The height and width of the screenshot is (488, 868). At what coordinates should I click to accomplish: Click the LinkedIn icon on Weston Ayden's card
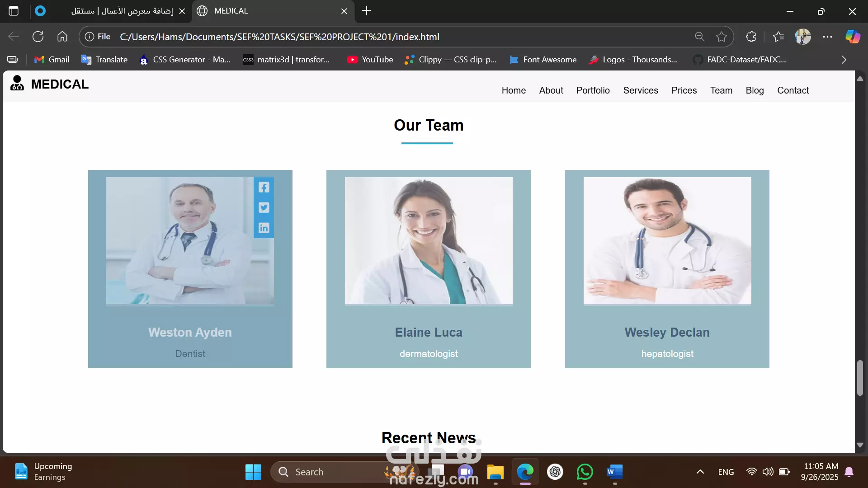pyautogui.click(x=264, y=228)
